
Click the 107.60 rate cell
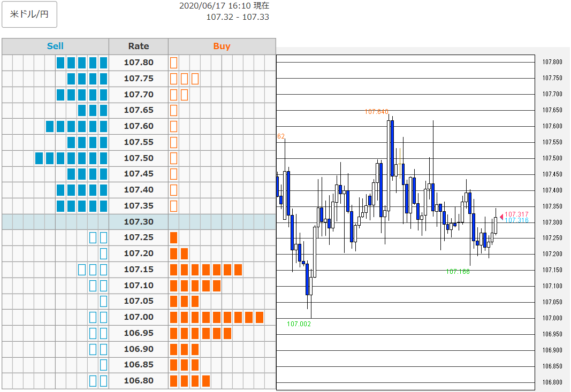click(x=139, y=126)
